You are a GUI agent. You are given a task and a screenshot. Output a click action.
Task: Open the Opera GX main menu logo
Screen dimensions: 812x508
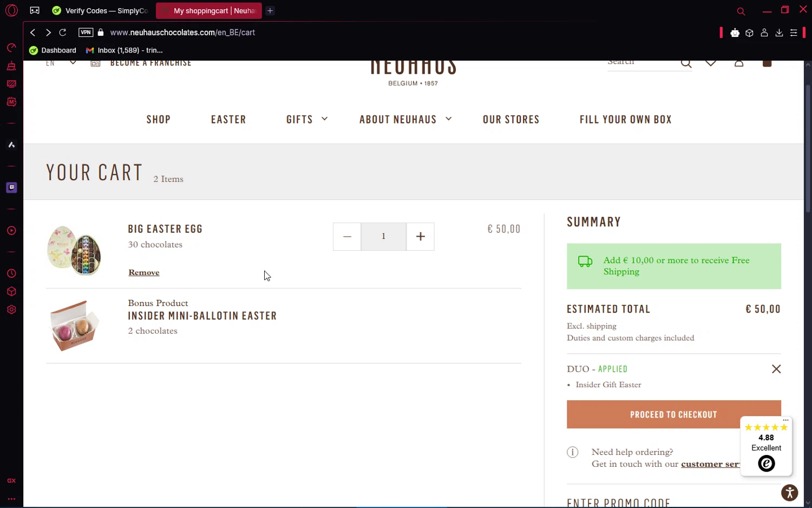pos(11,10)
